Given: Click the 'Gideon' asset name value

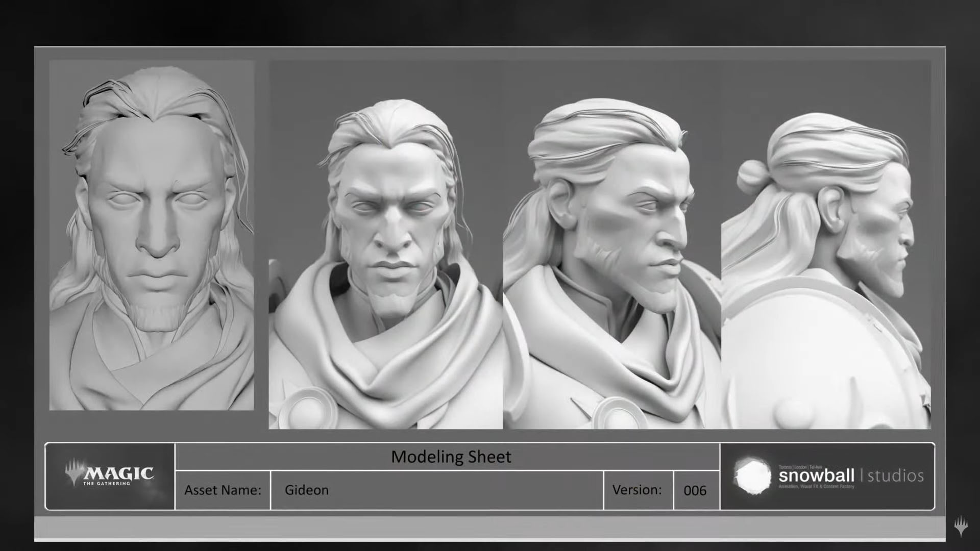Looking at the screenshot, I should click(307, 490).
